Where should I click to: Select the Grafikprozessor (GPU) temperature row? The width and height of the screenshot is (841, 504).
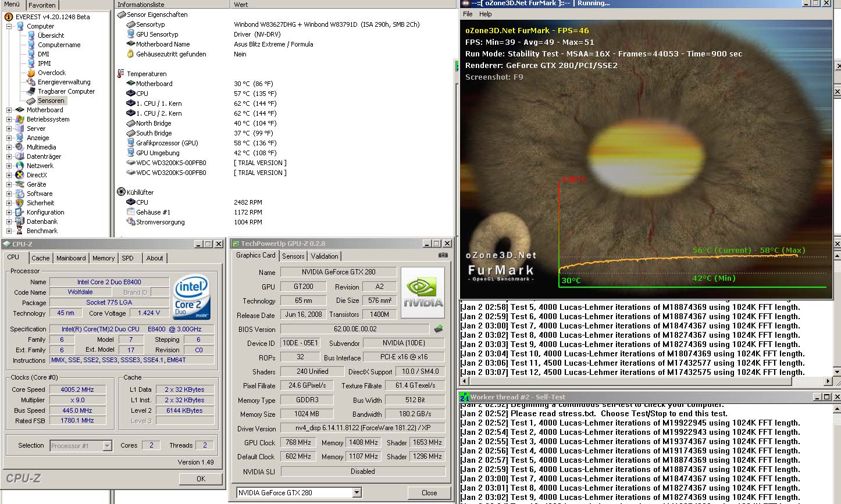click(285, 143)
